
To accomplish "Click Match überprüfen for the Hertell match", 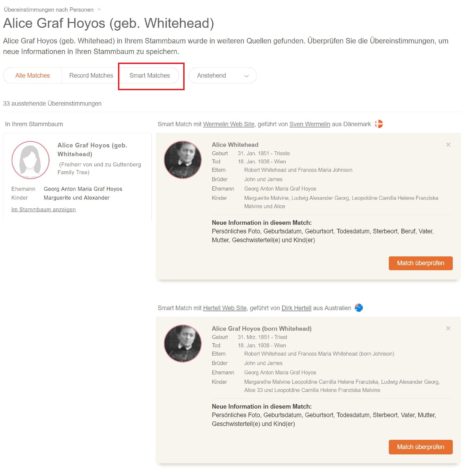I will click(421, 447).
